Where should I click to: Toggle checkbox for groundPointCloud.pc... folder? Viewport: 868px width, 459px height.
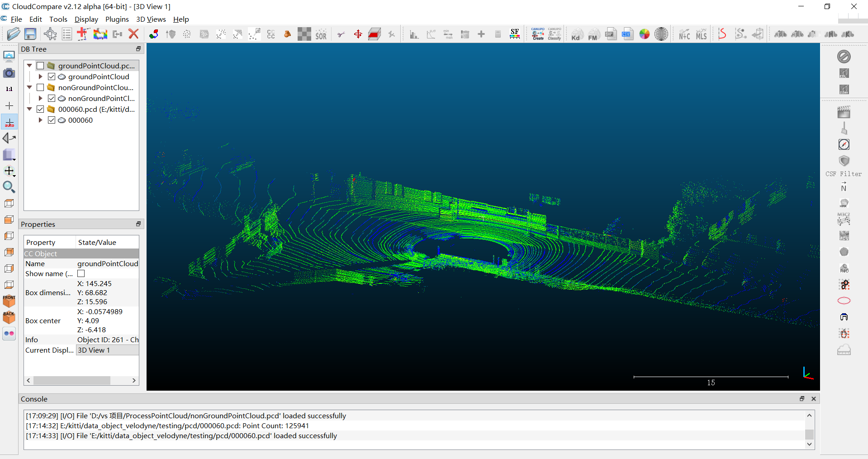(40, 66)
